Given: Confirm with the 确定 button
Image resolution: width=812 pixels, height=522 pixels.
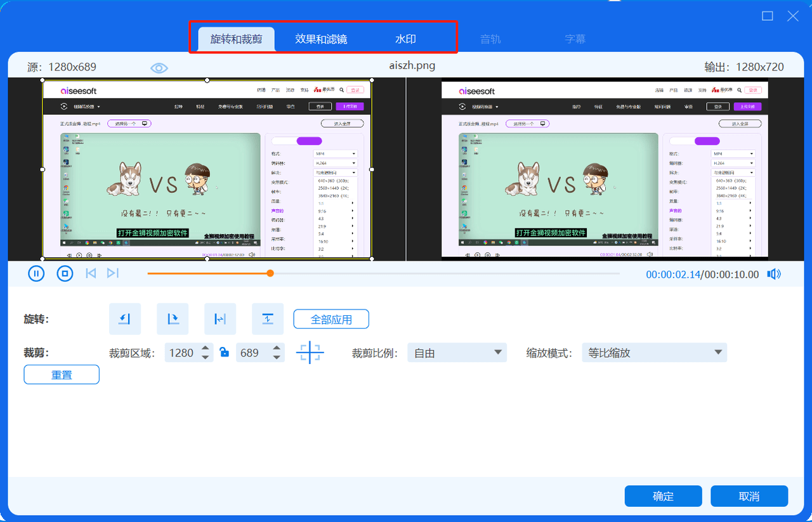Looking at the screenshot, I should 663,496.
